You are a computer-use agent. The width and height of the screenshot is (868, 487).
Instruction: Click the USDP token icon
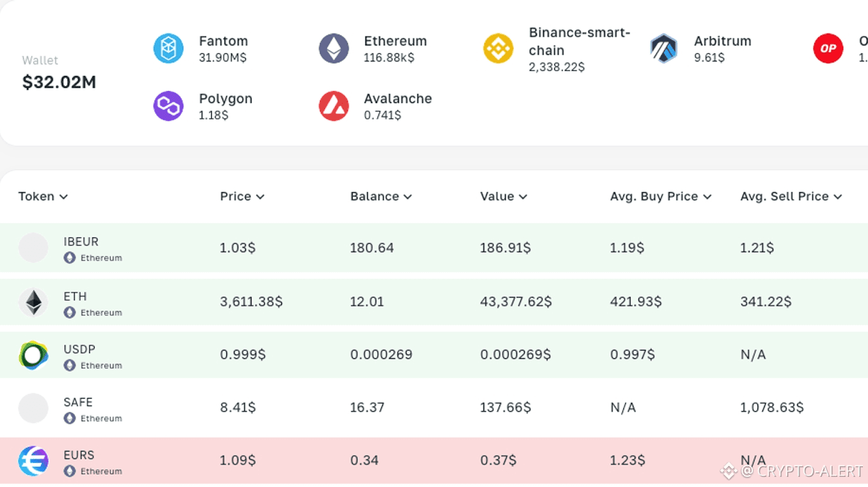34,356
